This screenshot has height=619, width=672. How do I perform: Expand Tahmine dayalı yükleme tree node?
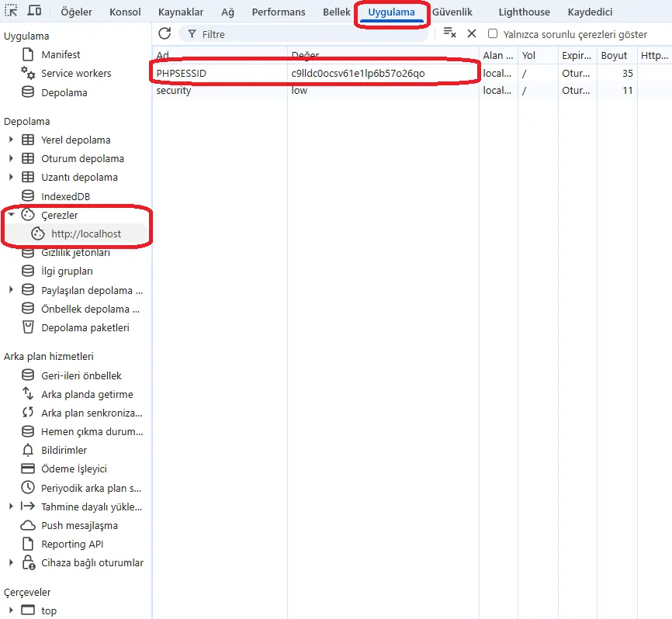tap(11, 507)
